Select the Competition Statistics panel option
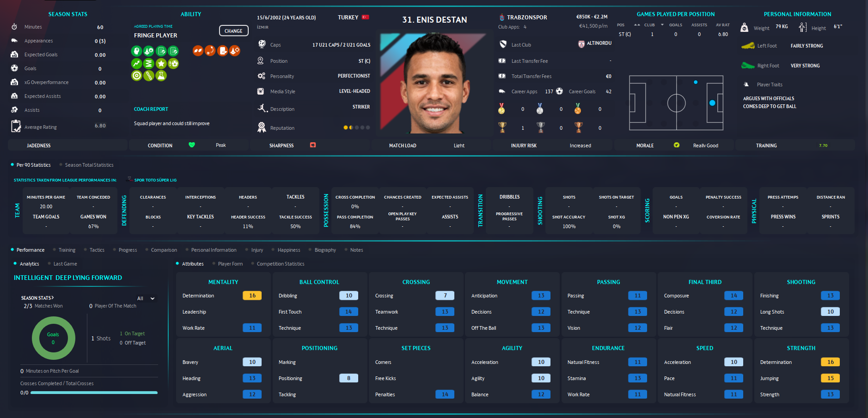868x418 pixels. point(277,264)
